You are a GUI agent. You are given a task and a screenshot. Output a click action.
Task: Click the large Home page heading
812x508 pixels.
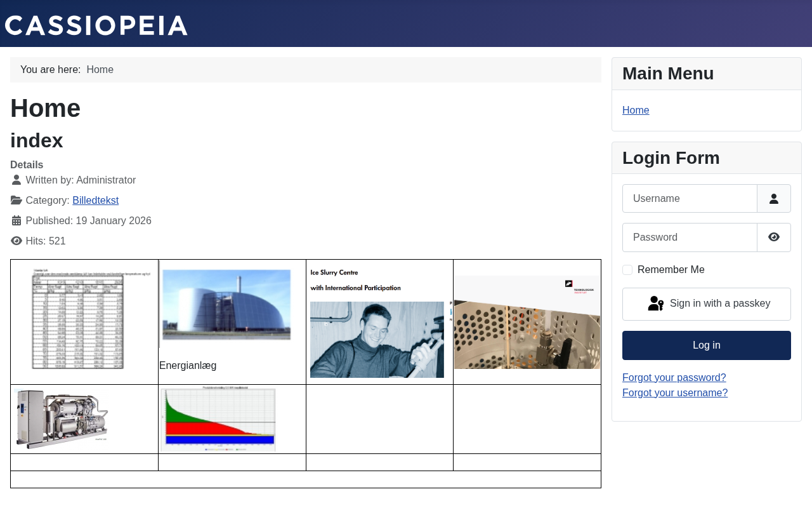click(x=46, y=108)
